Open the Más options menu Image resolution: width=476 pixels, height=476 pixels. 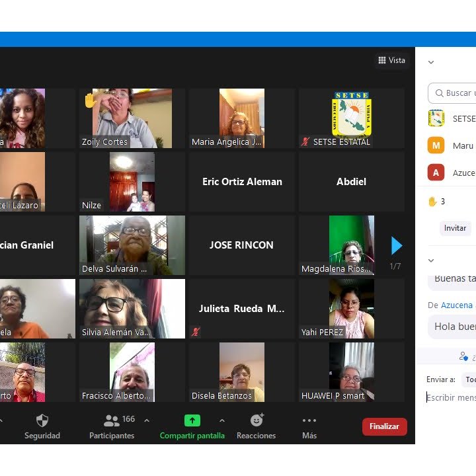pos(309,421)
